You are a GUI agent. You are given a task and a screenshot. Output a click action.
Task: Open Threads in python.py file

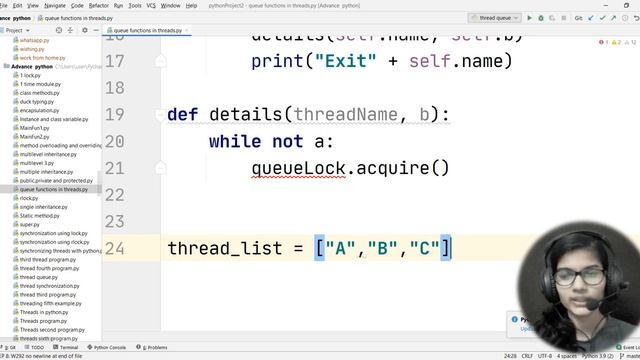point(41,312)
